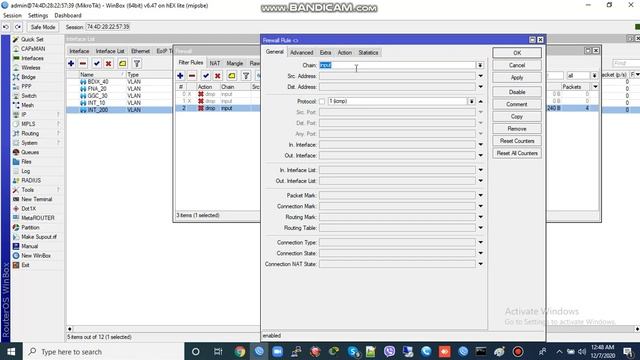
Task: Click comment icon in Firewall toolbar
Action: tap(232, 76)
